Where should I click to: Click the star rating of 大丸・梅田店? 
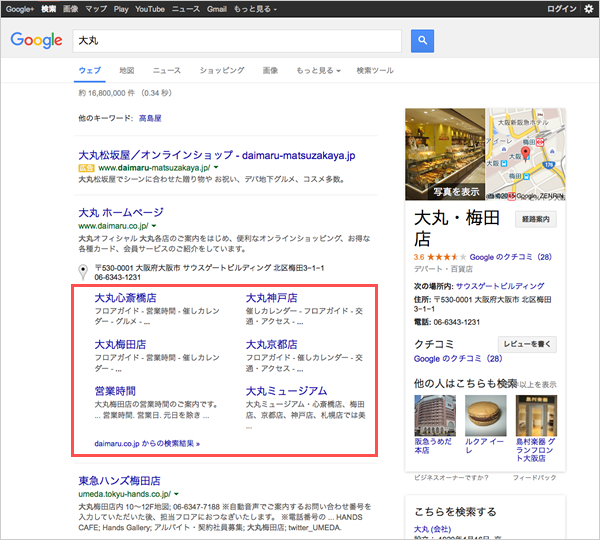[x=447, y=257]
